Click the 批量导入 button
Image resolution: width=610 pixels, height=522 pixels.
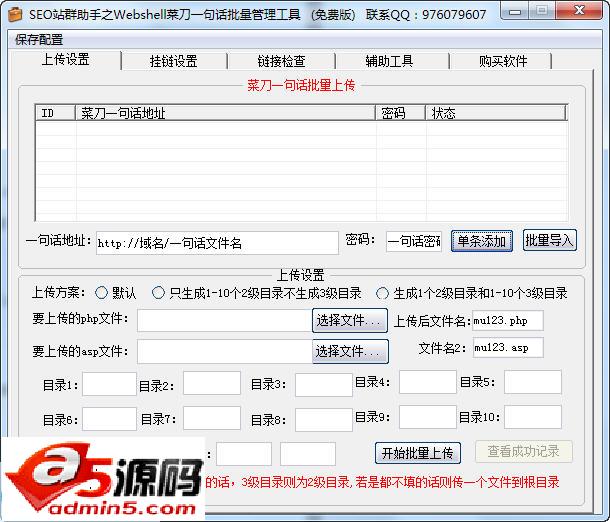[x=549, y=240]
